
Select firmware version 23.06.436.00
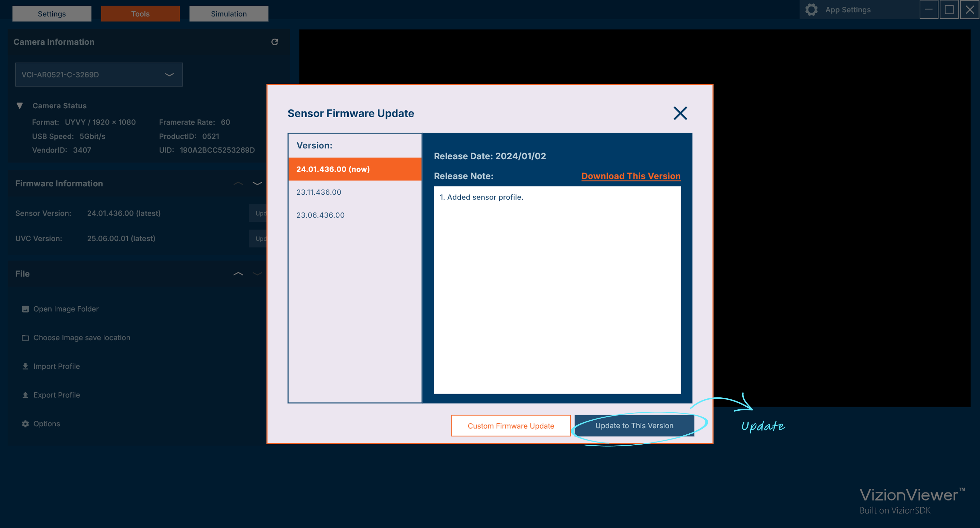tap(320, 215)
